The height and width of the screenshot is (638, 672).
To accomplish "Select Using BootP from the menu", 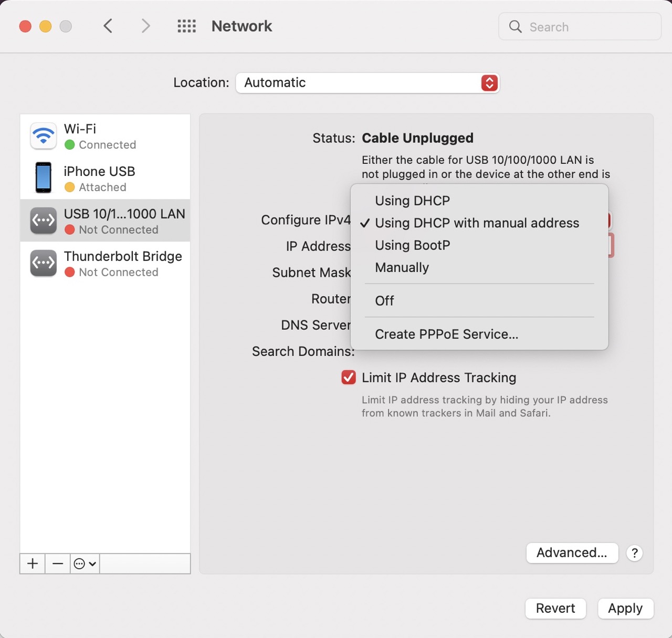I will [412, 245].
